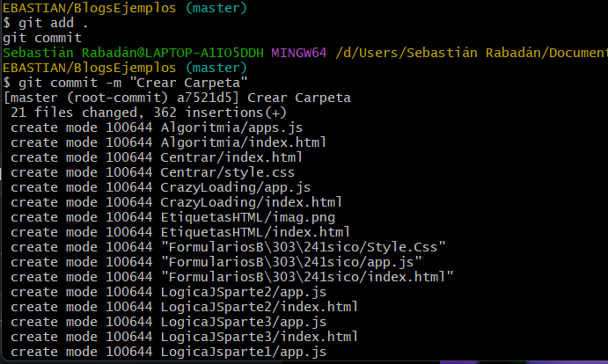Click the CrazyLoading/app.js file path
Viewport: 608px width, 364px height.
coord(235,187)
